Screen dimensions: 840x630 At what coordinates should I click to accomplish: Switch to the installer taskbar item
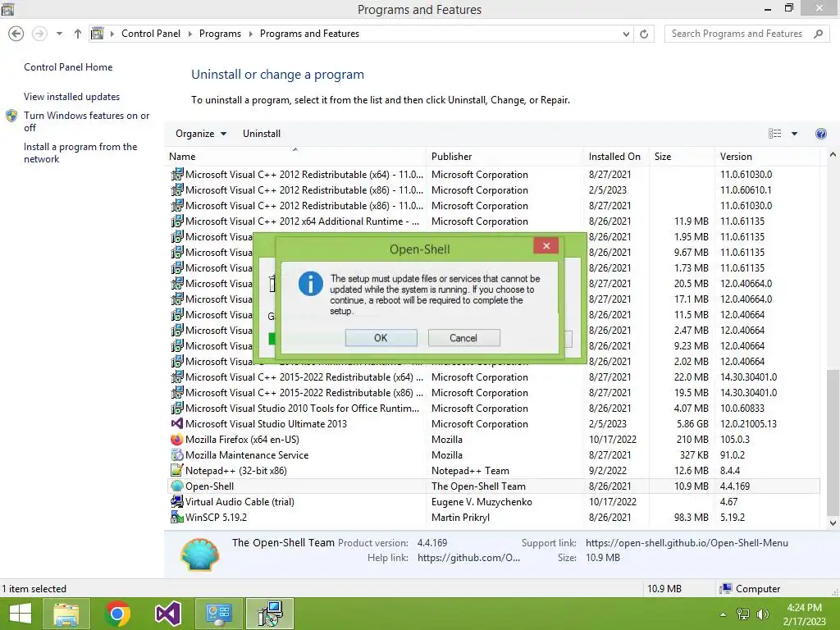pyautogui.click(x=270, y=614)
